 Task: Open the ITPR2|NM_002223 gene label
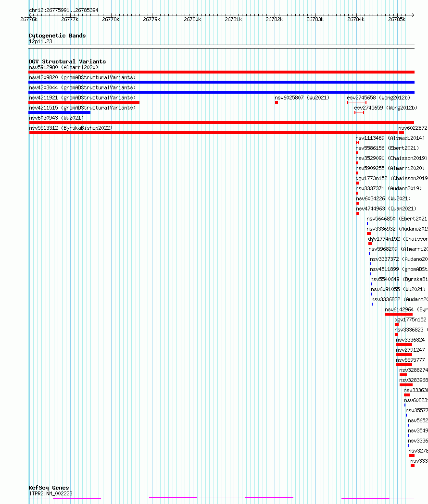tap(51, 494)
